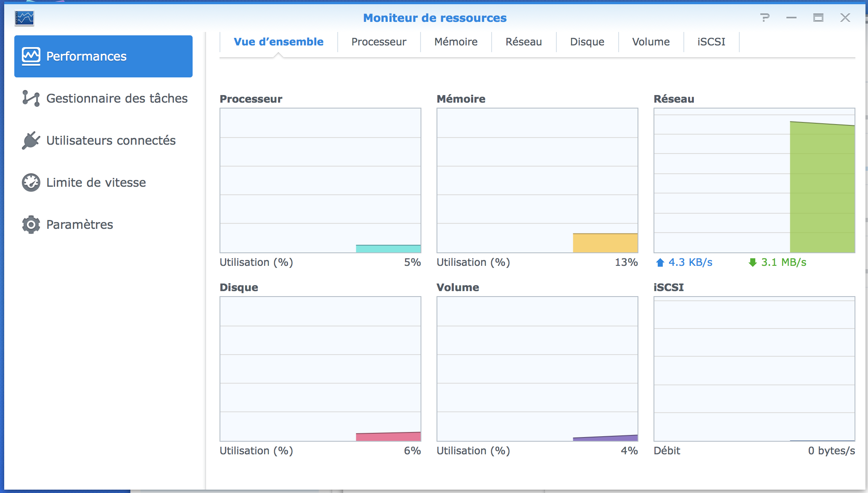868x493 pixels.
Task: Go to the Disque tab
Action: point(587,42)
